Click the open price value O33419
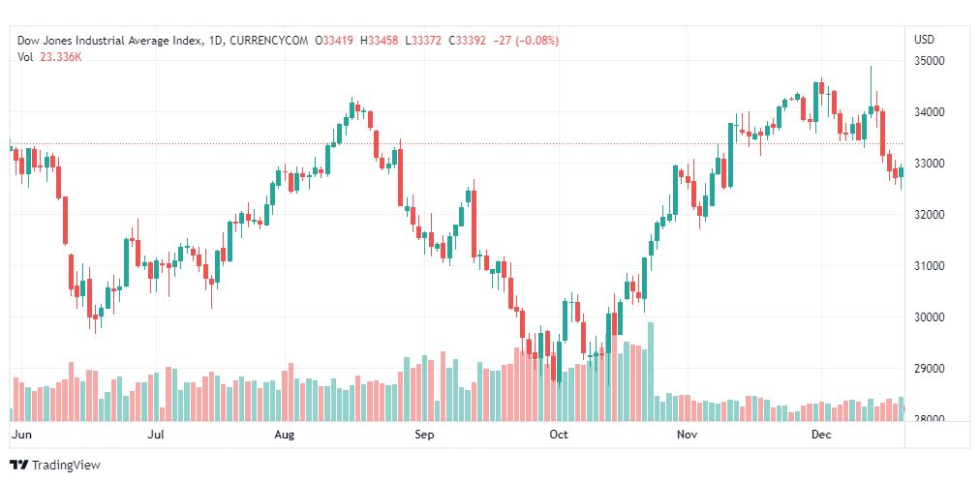 tap(335, 41)
